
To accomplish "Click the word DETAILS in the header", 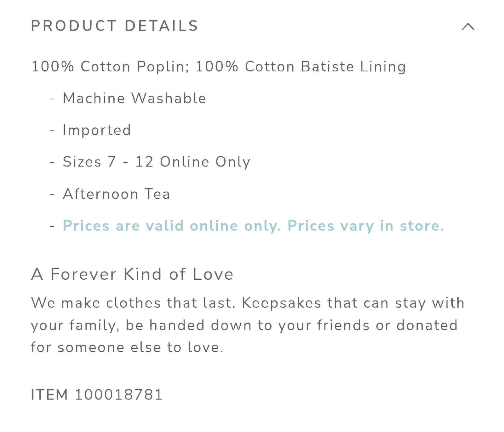I will (162, 26).
